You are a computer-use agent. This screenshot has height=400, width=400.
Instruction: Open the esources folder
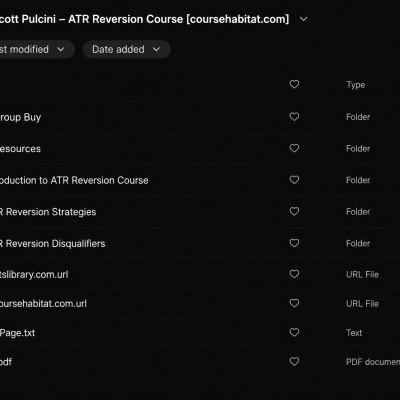[x=20, y=149]
